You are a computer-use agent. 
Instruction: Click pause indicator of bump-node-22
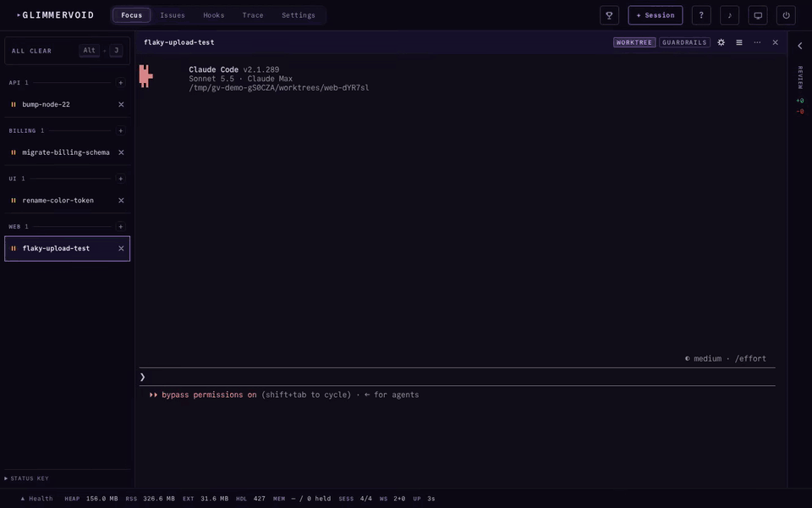click(x=14, y=104)
